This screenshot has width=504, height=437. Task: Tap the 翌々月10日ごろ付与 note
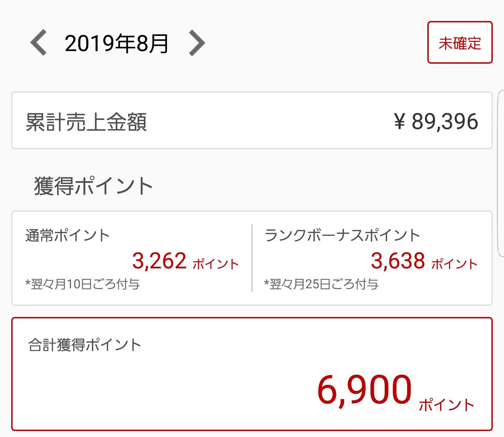[x=83, y=284]
